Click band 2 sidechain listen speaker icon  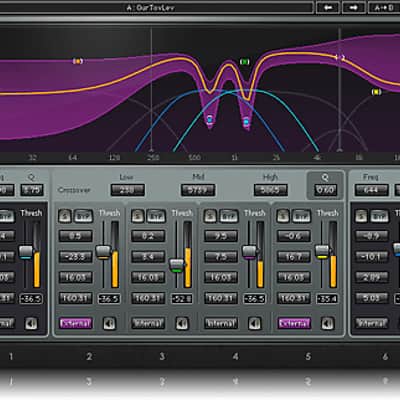coord(109,323)
